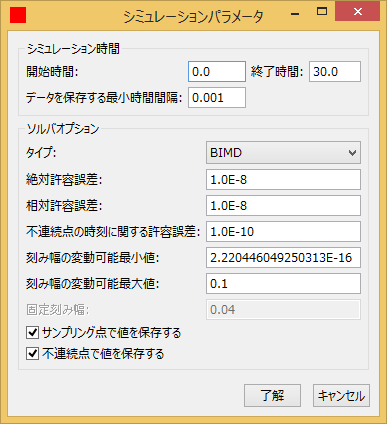Image resolution: width=387 pixels, height=424 pixels.
Task: Click the 不連続点の時刻に関する許容誤差 field
Action: (x=283, y=232)
